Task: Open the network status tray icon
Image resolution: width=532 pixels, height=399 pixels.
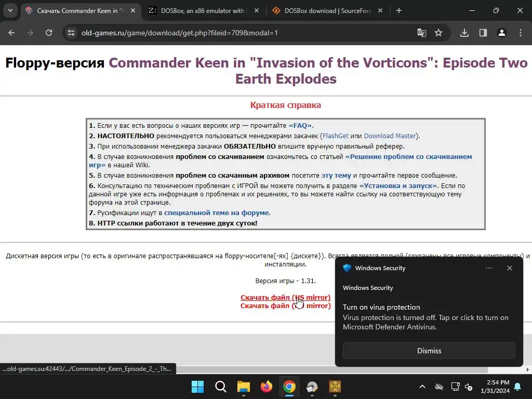Action: (x=455, y=387)
